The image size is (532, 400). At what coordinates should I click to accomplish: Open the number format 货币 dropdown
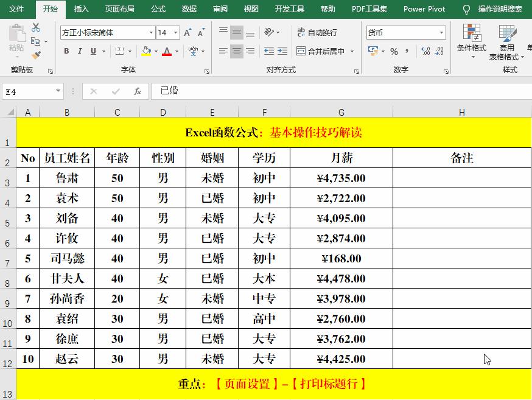[x=441, y=32]
